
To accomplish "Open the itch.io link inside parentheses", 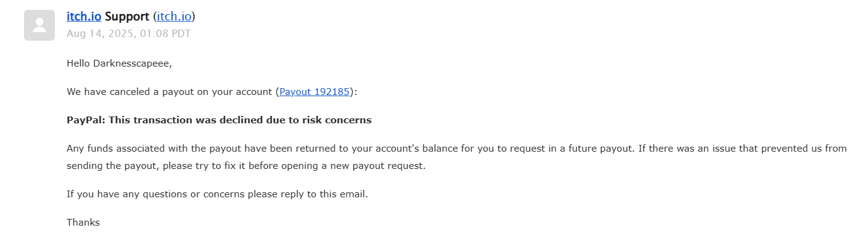I will [x=174, y=17].
